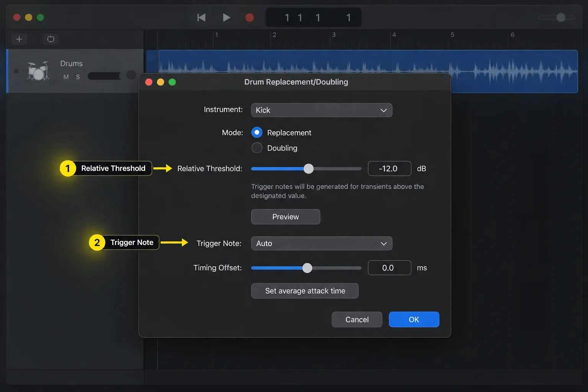Open the Instrument dropdown showing Kick
This screenshot has height=392, width=588.
[x=322, y=110]
